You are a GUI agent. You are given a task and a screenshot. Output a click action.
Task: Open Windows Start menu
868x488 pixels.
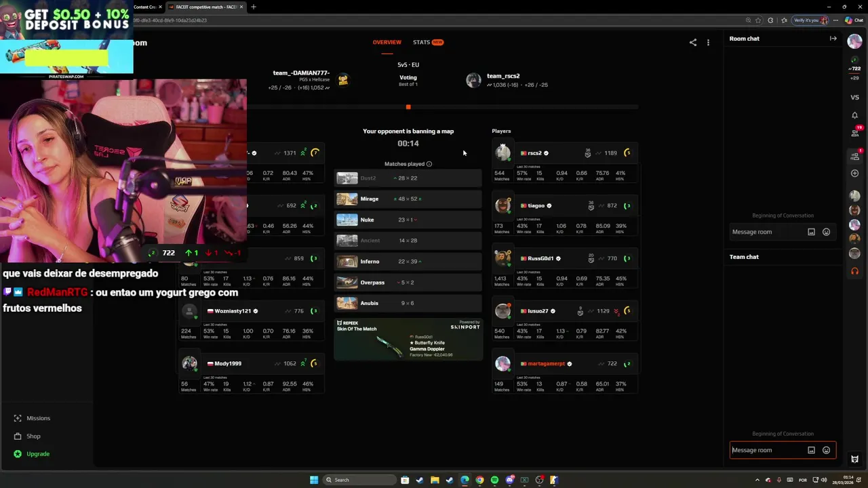(x=314, y=480)
